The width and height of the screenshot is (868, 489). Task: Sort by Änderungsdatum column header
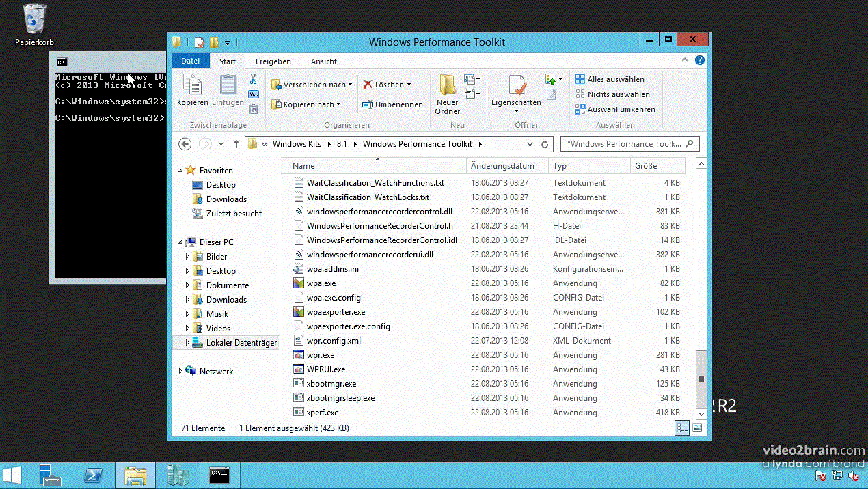tap(507, 166)
